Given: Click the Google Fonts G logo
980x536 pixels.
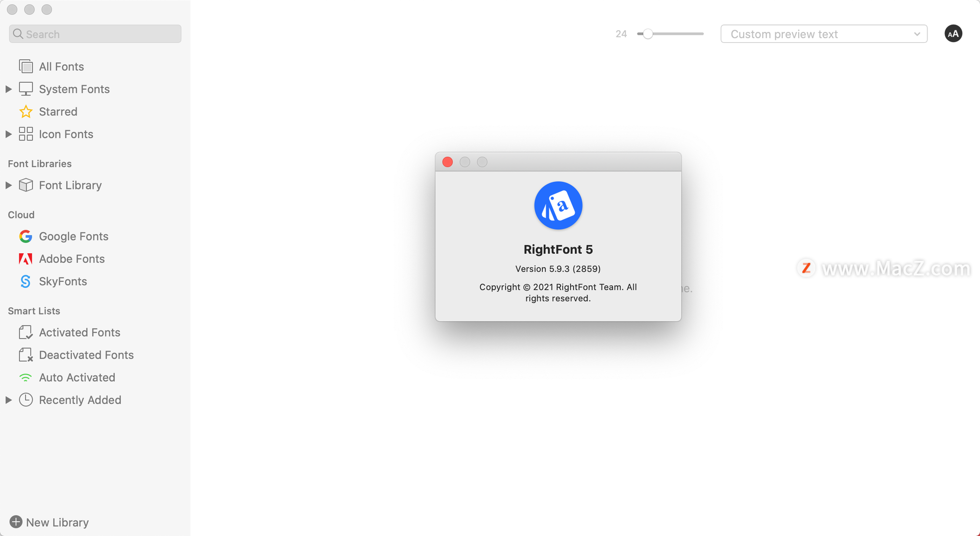Looking at the screenshot, I should click(26, 236).
